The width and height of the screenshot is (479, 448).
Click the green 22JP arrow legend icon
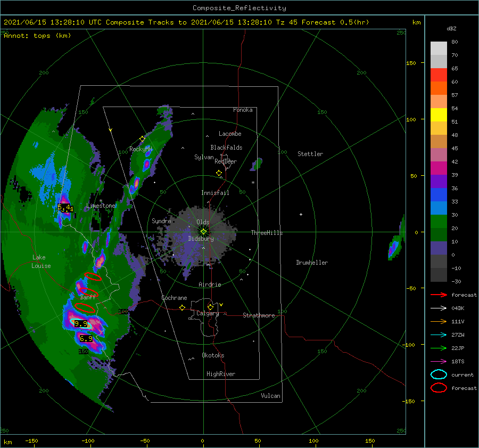[439, 348]
